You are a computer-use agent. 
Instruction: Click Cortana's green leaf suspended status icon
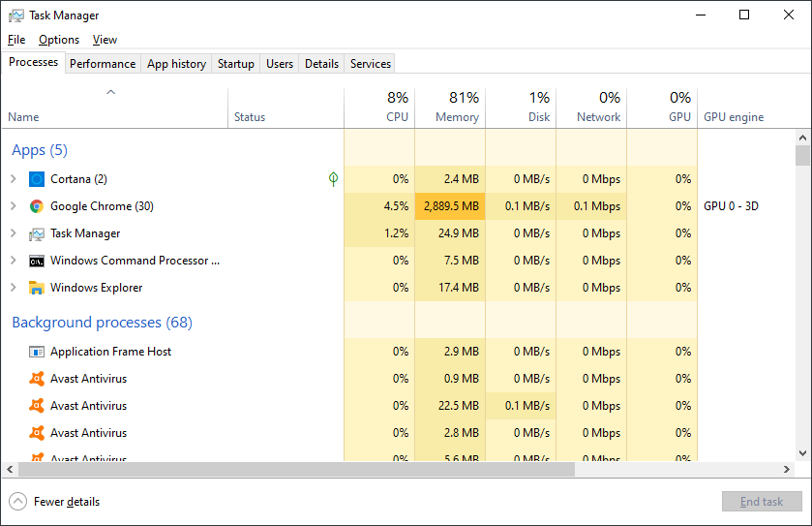tap(334, 179)
